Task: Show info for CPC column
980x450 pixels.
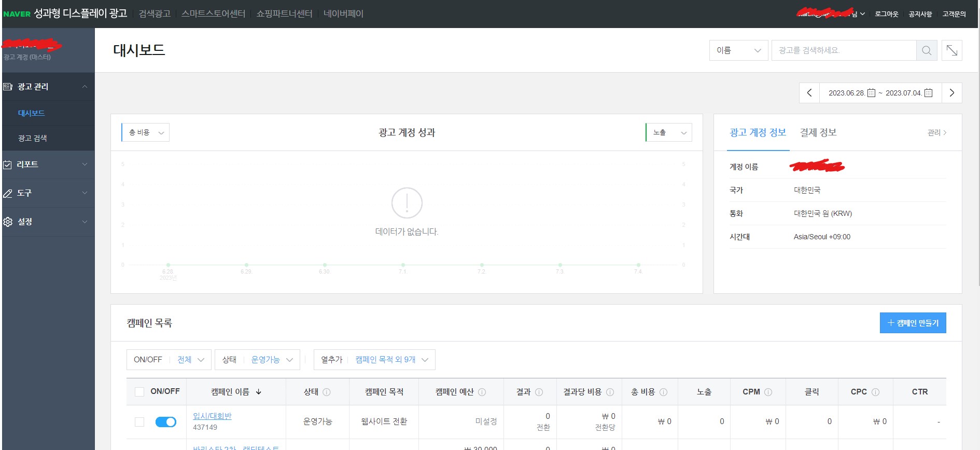Action: point(876,392)
